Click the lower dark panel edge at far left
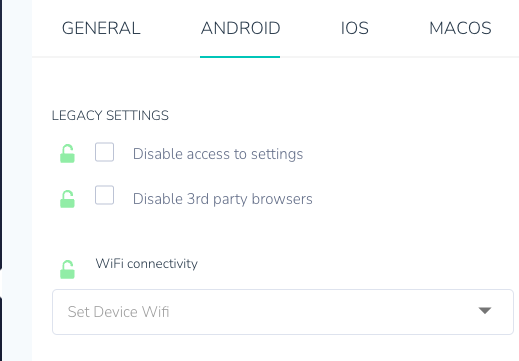519x361 pixels. coord(1,330)
